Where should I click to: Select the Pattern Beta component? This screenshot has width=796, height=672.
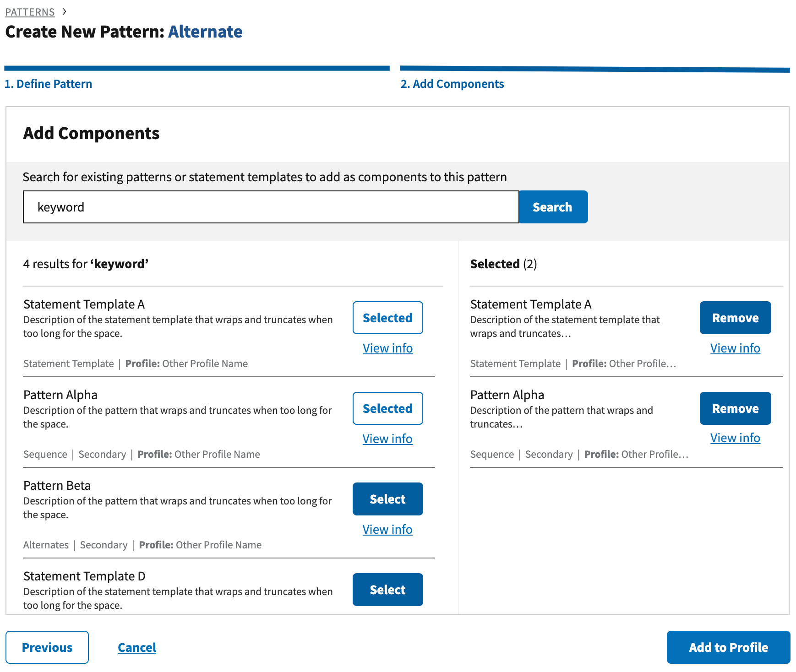pos(387,499)
